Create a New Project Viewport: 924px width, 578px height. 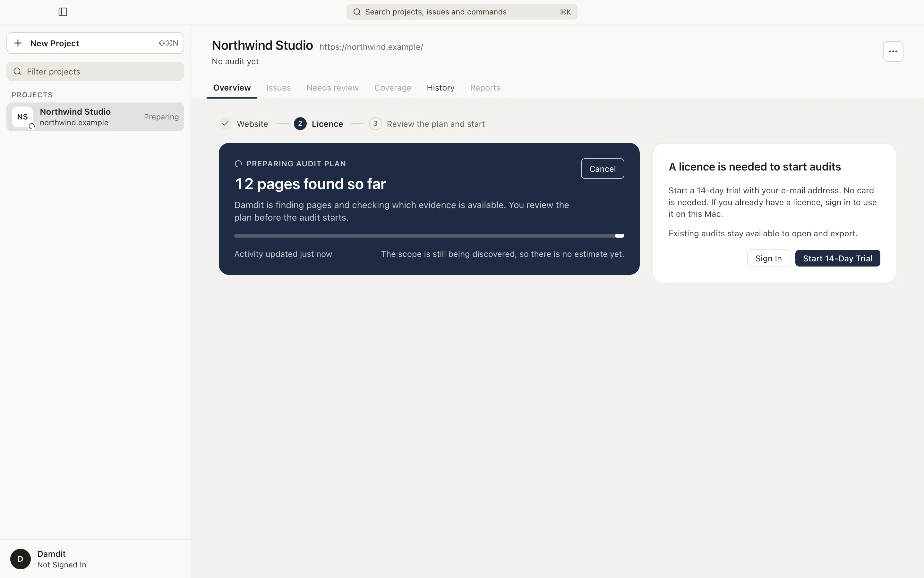coord(95,43)
